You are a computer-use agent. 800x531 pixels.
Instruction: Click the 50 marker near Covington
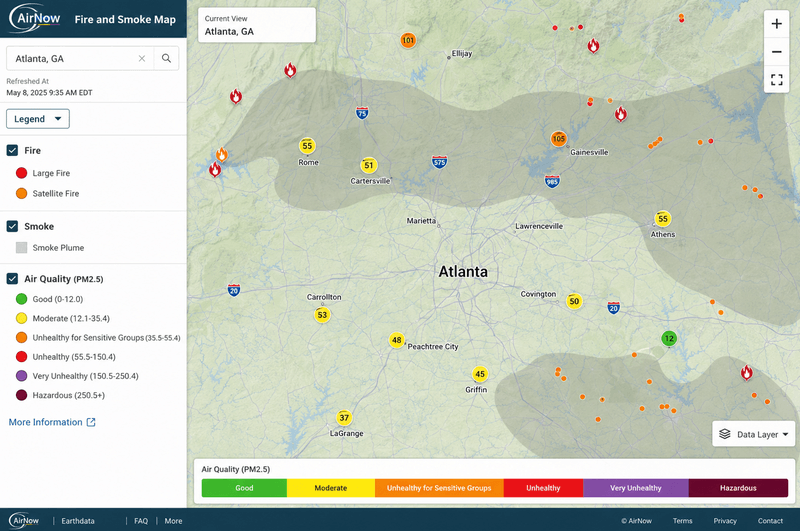(574, 301)
